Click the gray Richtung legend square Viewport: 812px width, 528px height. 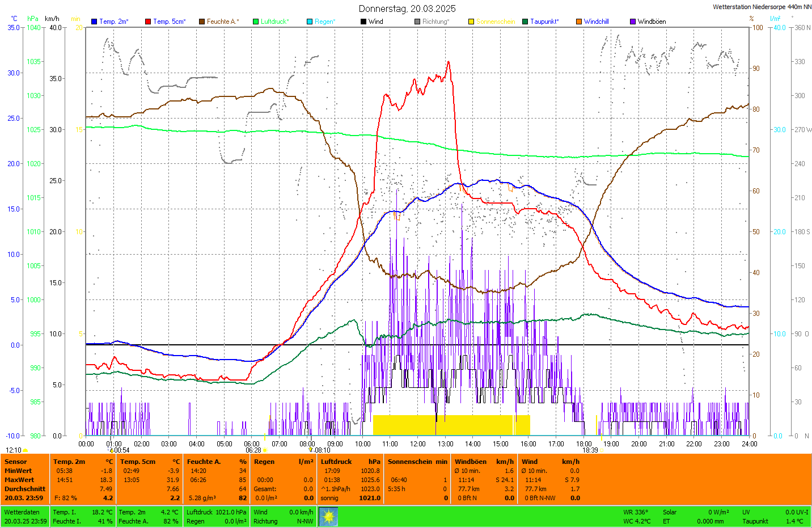click(417, 22)
